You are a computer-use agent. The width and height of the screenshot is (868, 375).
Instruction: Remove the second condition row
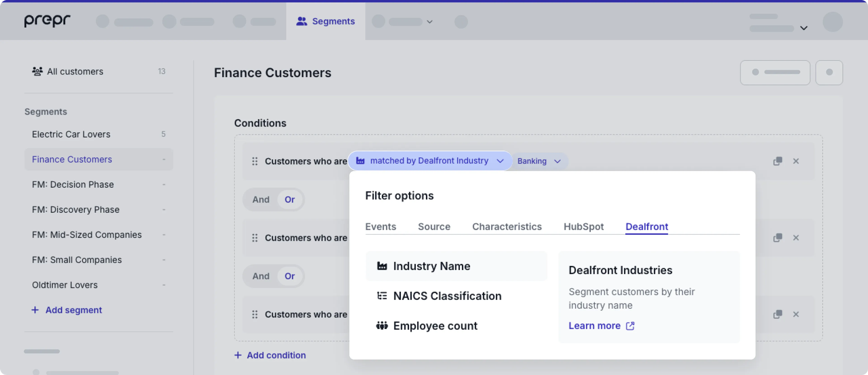tap(796, 238)
